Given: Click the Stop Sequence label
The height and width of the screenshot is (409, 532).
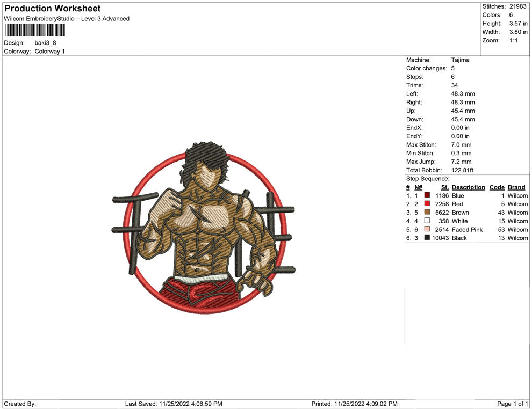Looking at the screenshot, I should (428, 179).
